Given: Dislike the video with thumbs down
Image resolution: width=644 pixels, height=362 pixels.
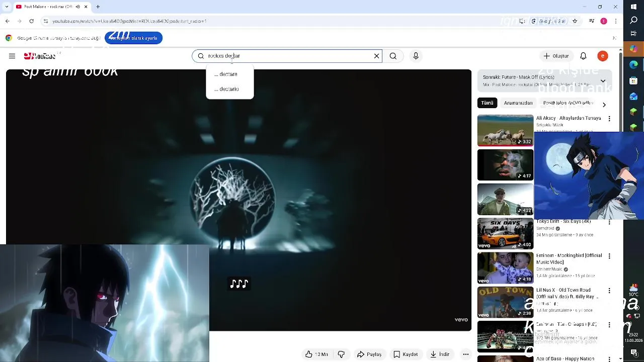Looking at the screenshot, I should [x=341, y=354].
